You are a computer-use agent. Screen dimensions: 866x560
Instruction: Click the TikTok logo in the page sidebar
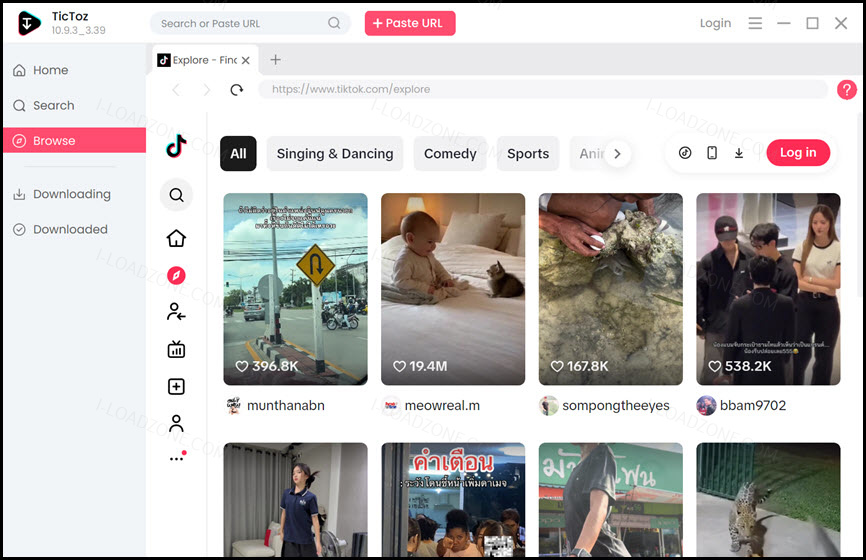(x=176, y=146)
